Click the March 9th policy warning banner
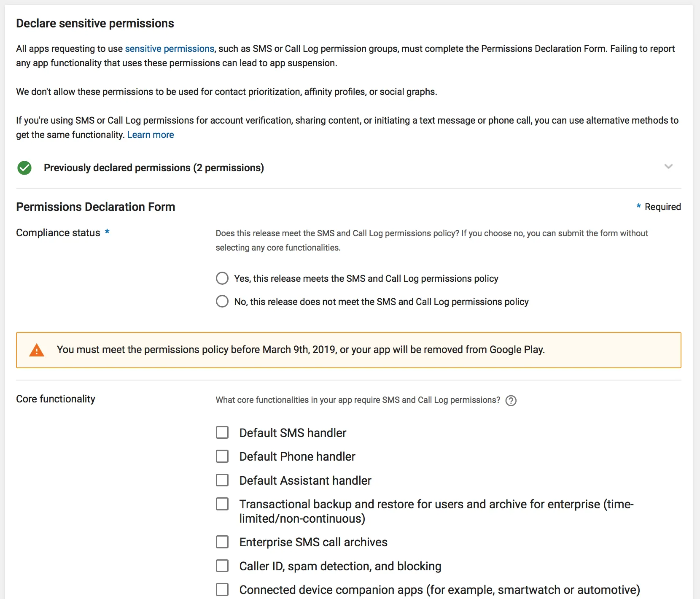This screenshot has width=700, height=599. click(348, 350)
